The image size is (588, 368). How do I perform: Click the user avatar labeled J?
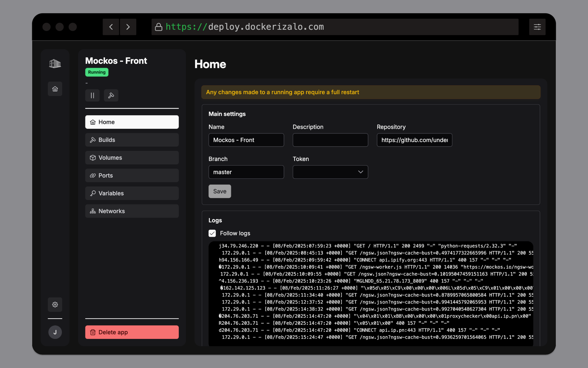[55, 332]
